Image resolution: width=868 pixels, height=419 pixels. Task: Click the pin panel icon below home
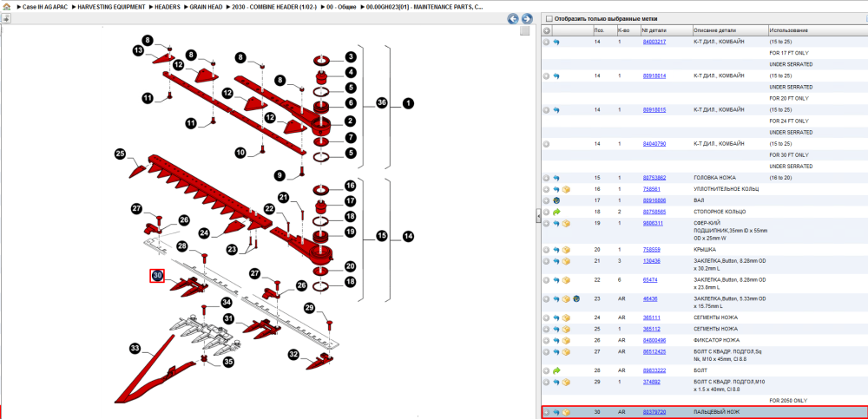5,19
